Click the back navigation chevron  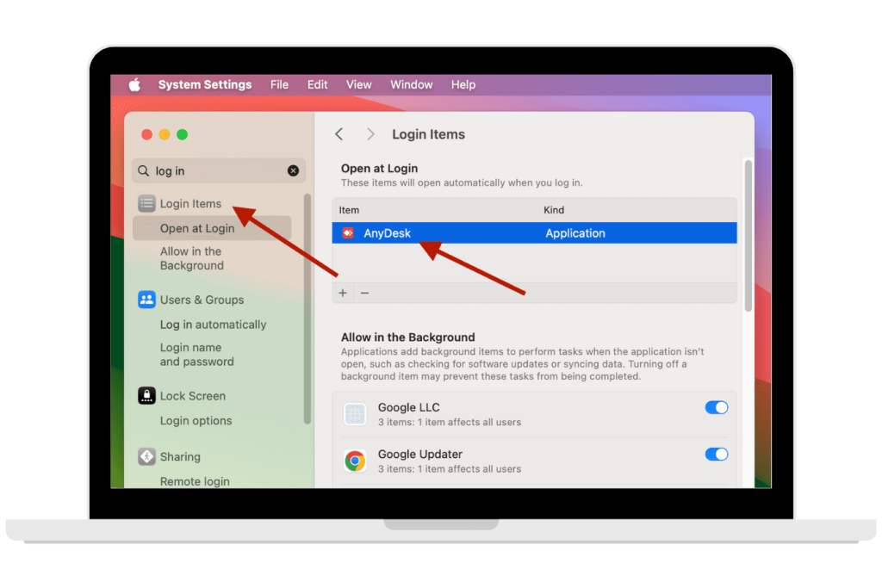[339, 134]
